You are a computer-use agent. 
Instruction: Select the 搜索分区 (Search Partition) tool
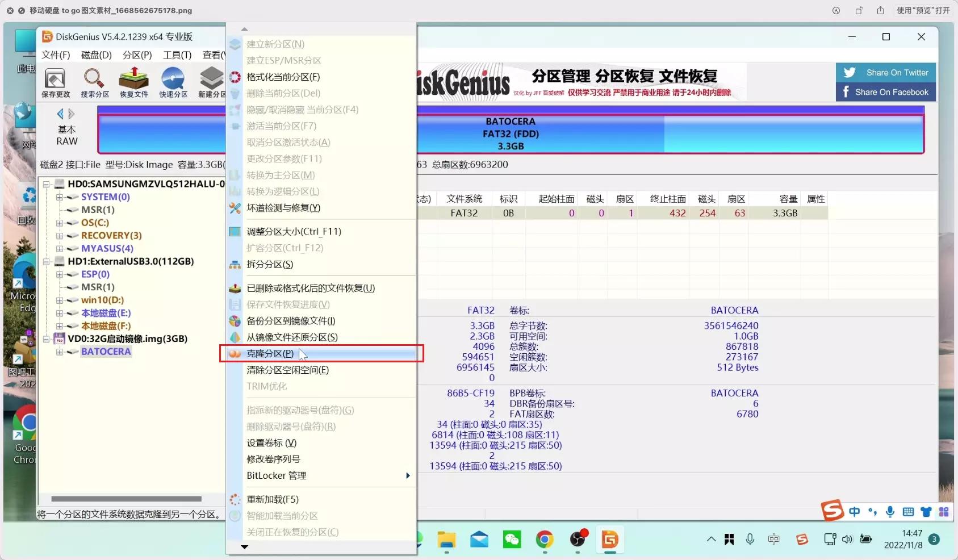[94, 81]
